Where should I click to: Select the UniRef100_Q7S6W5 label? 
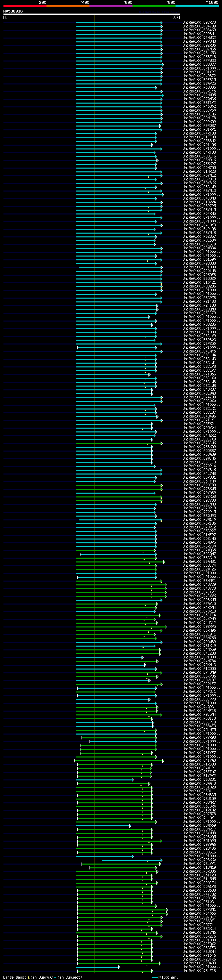199,489
